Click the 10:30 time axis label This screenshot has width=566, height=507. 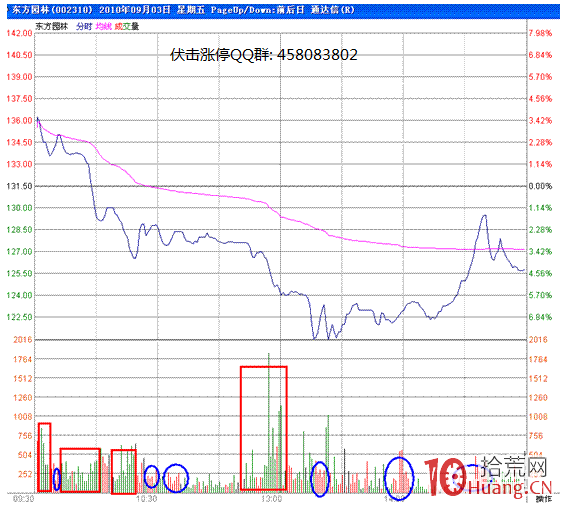click(147, 499)
